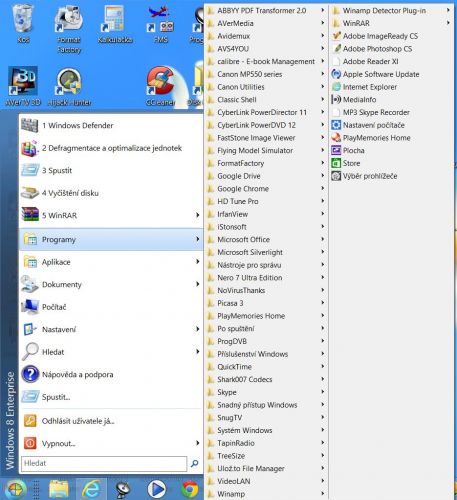
Task: Select the Kalkulačka desktop shortcut
Action: point(115,24)
